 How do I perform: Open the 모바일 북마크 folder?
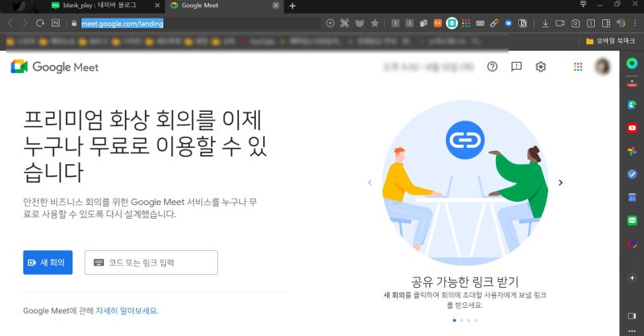coord(610,41)
